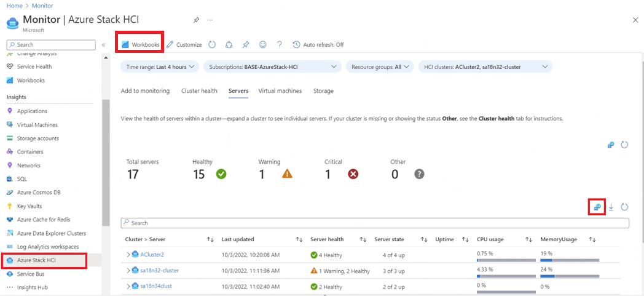Image resolution: width=644 pixels, height=296 pixels.
Task: Click the pin icon in the workbook toolbar
Action: click(x=246, y=45)
